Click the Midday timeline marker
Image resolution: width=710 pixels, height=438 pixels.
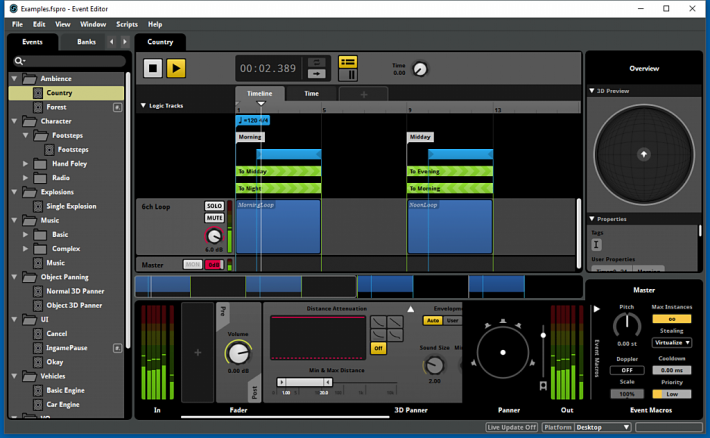click(420, 137)
